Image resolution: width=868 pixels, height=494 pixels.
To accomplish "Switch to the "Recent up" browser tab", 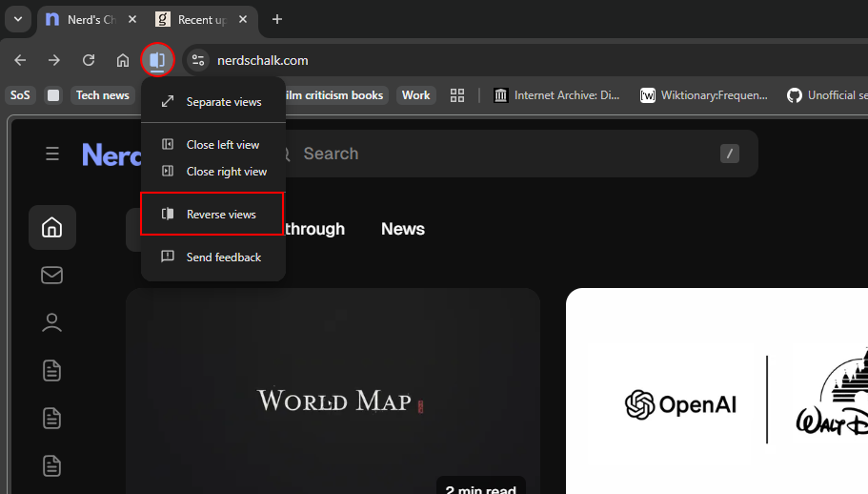I will tap(200, 19).
